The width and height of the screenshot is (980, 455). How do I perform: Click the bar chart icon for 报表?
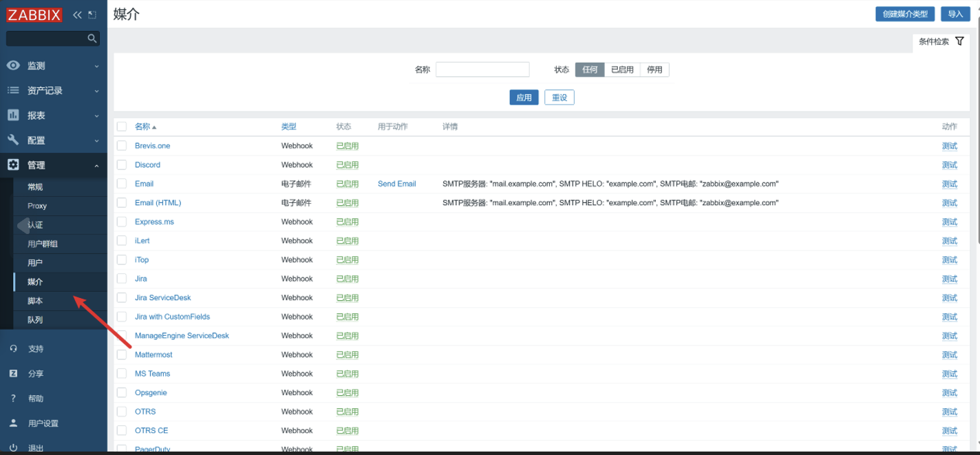pyautogui.click(x=13, y=115)
